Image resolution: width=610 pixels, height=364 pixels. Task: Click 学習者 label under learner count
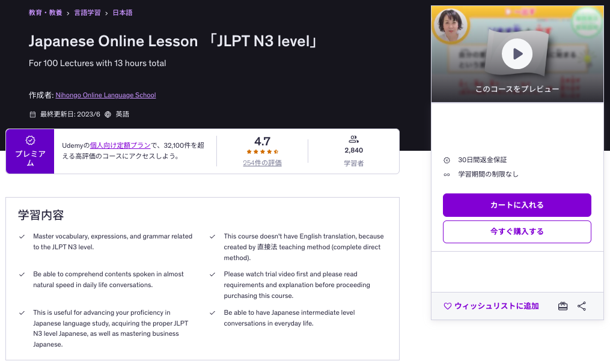353,163
